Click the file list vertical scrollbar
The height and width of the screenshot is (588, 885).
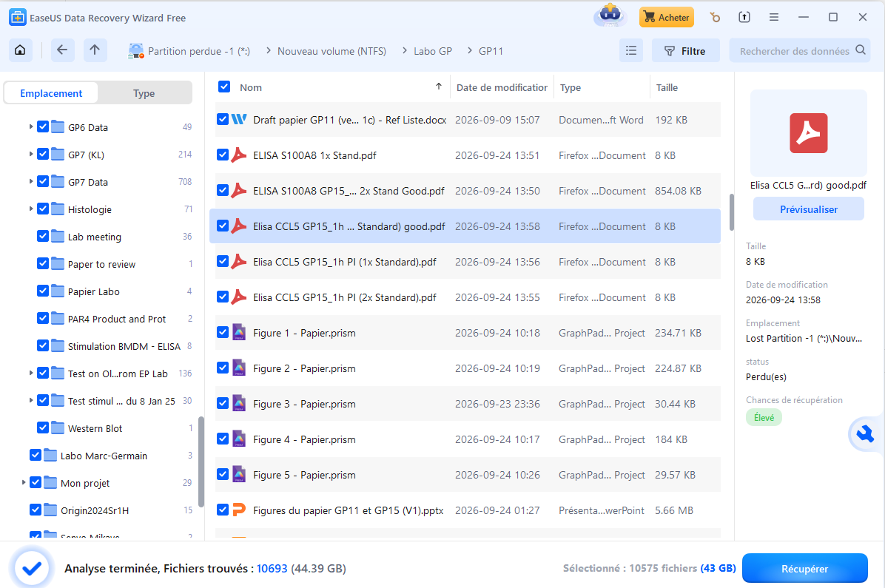[x=732, y=212]
